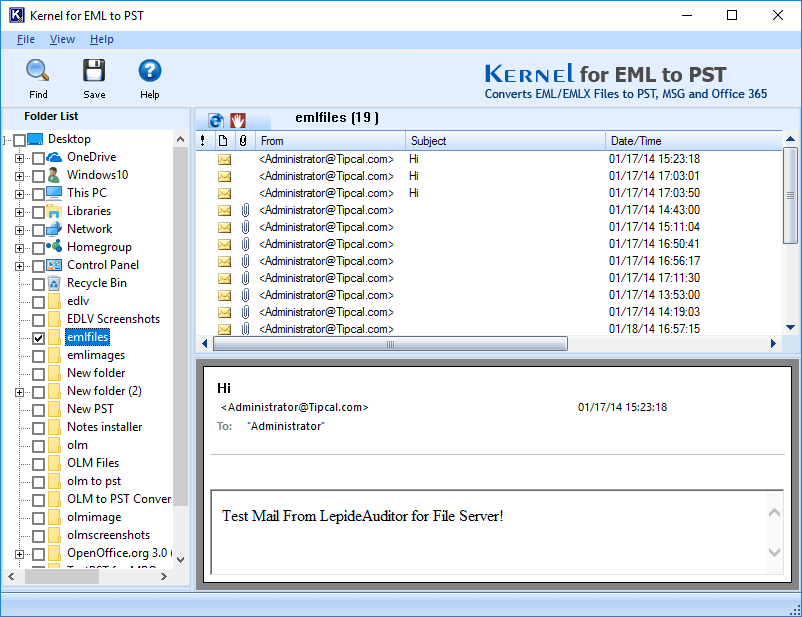
Task: Check the OneDrive checkbox
Action: pos(38,158)
